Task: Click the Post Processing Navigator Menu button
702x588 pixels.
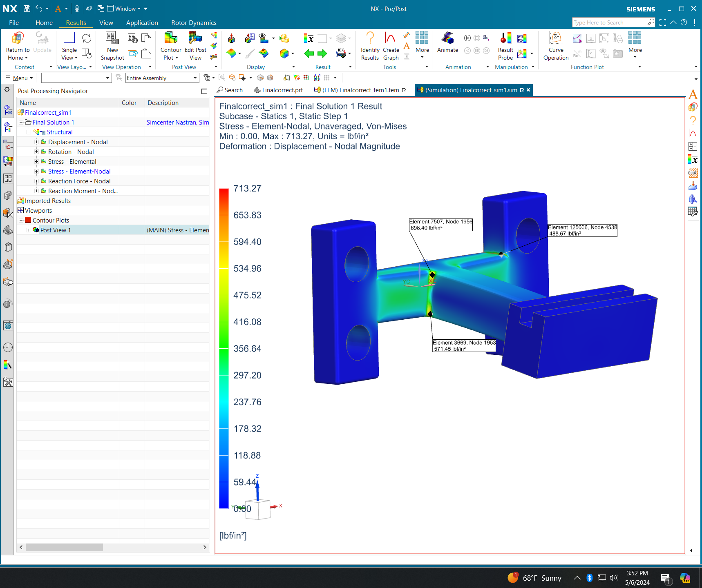Action: click(x=19, y=78)
